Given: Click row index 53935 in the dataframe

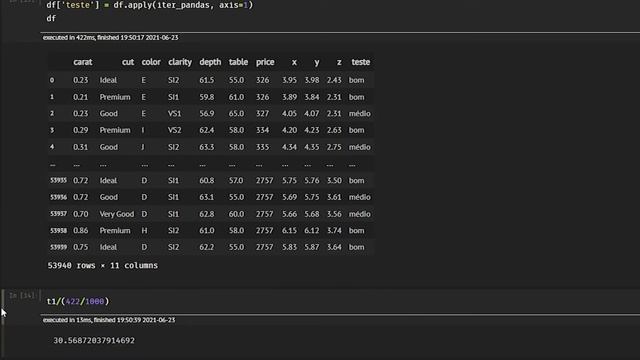Looking at the screenshot, I should click(x=58, y=180).
